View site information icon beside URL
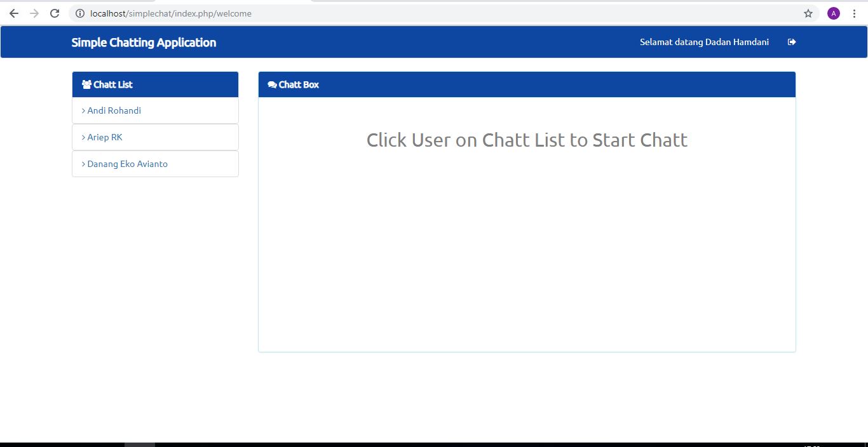Image resolution: width=868 pixels, height=447 pixels. click(80, 13)
